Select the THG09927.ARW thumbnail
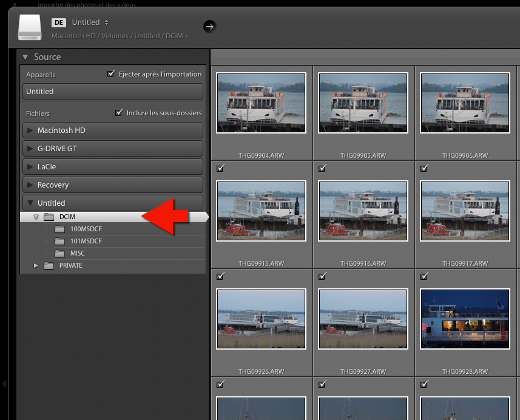The image size is (520, 420). click(363, 319)
